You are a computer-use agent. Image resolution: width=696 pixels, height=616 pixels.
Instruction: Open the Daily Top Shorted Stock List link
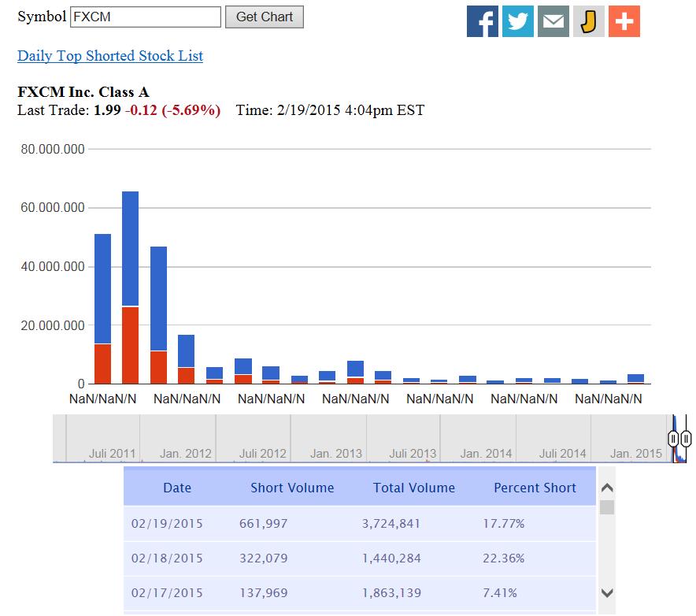[x=109, y=56]
